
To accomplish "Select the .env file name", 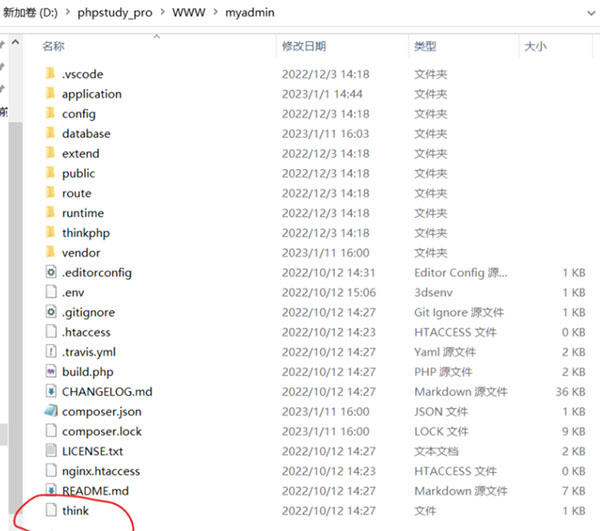I will click(73, 292).
